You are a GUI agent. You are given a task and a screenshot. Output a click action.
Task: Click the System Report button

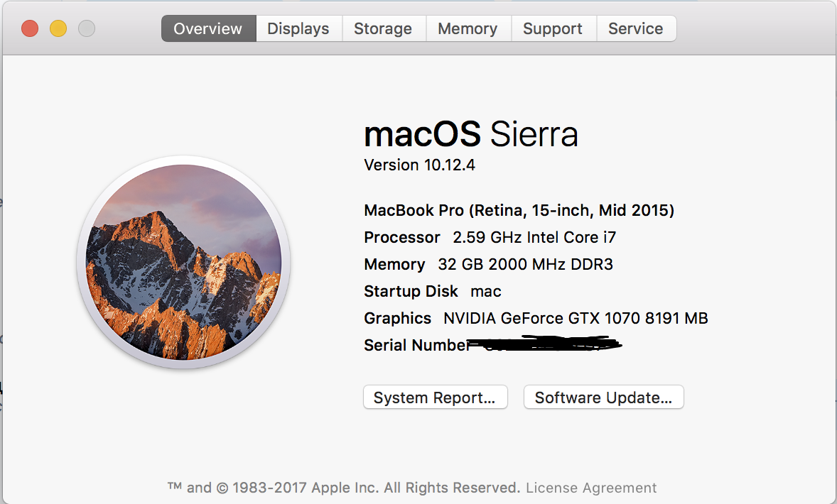coord(435,398)
